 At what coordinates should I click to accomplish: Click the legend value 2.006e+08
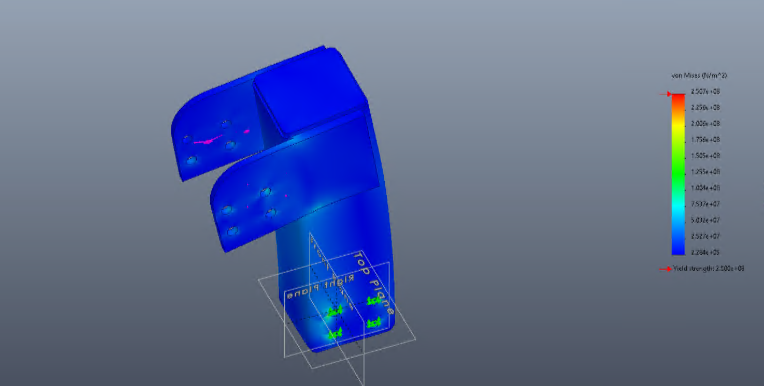click(x=705, y=124)
